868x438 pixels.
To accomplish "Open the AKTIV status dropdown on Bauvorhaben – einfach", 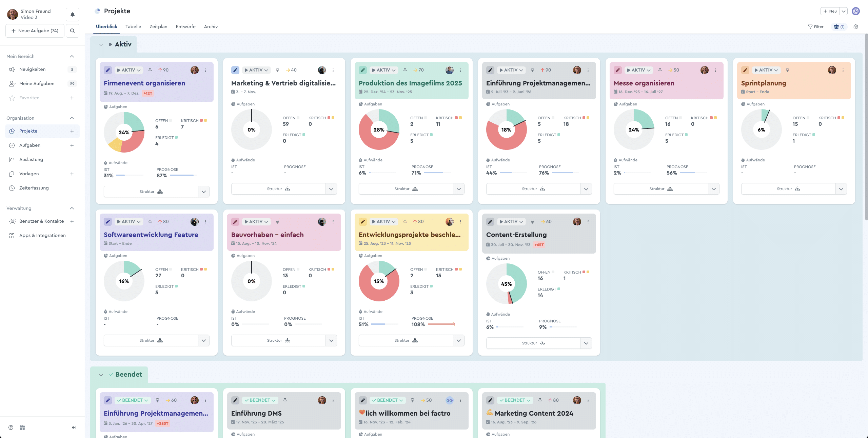I will 256,221.
